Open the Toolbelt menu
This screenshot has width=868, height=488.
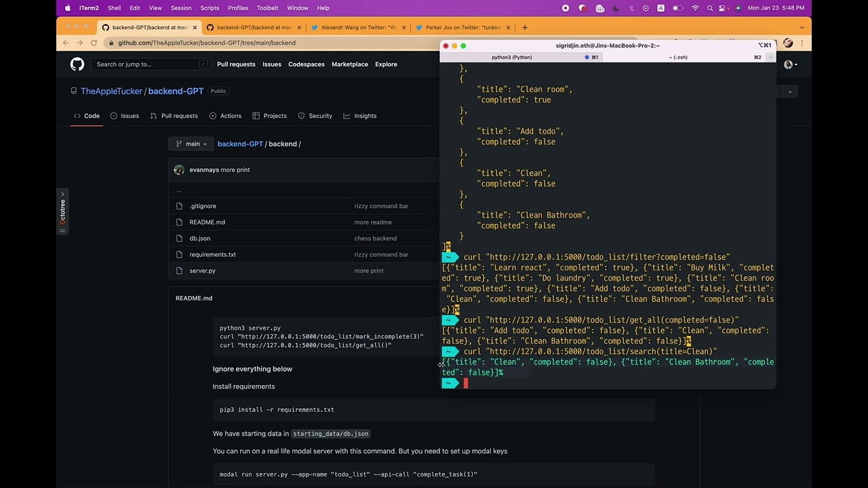(268, 8)
